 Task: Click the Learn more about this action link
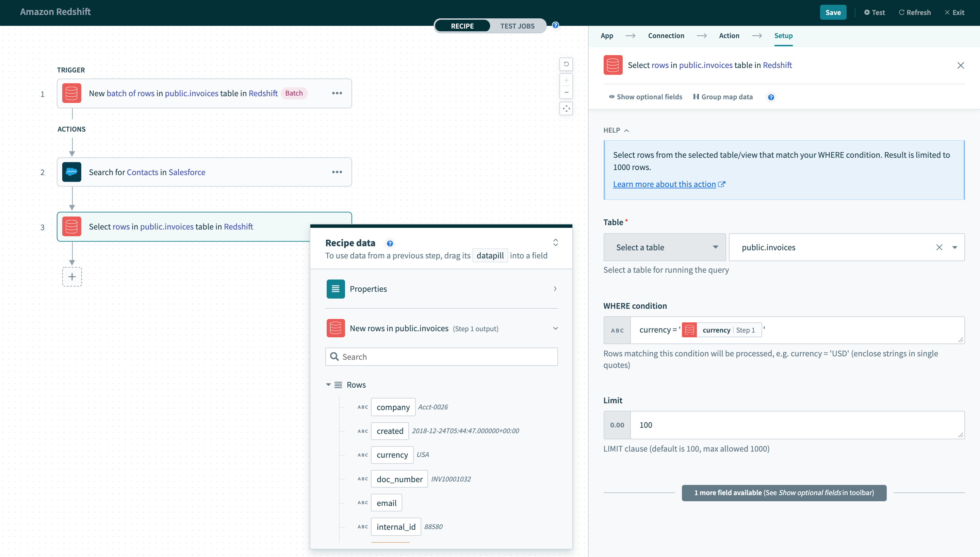664,183
